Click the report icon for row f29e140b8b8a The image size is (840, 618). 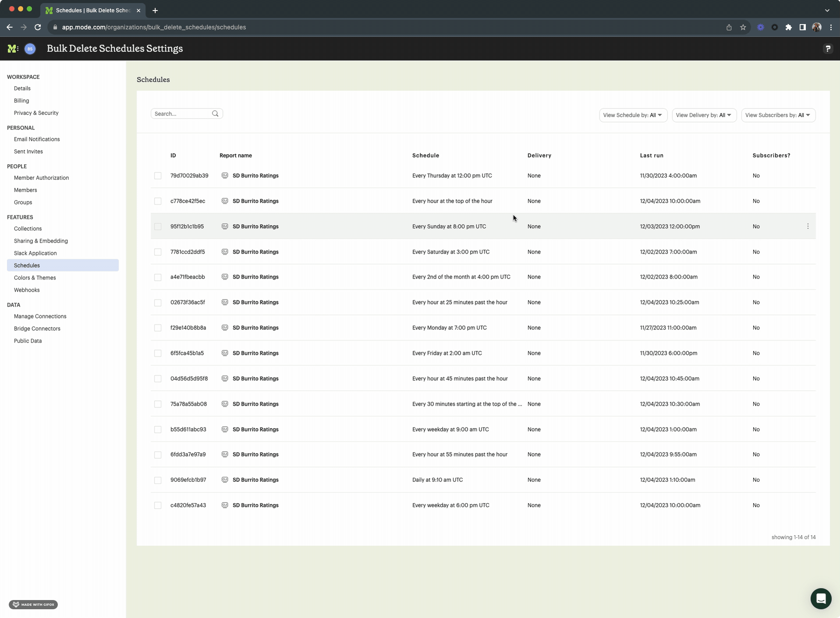[x=225, y=328]
